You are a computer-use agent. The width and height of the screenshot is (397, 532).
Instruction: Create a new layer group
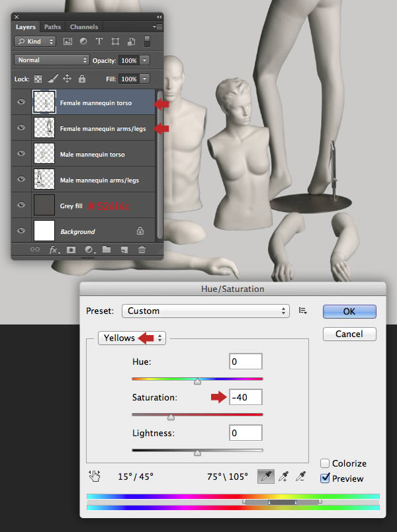pos(107,249)
